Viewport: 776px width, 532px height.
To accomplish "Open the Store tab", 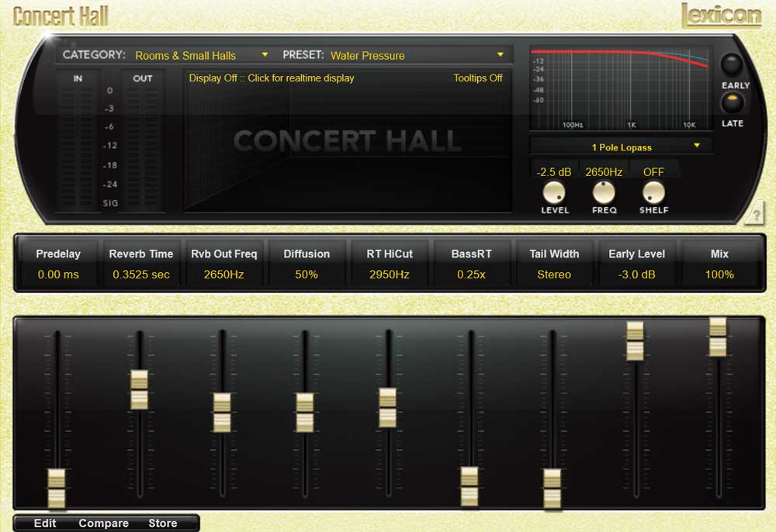I will tap(163, 523).
